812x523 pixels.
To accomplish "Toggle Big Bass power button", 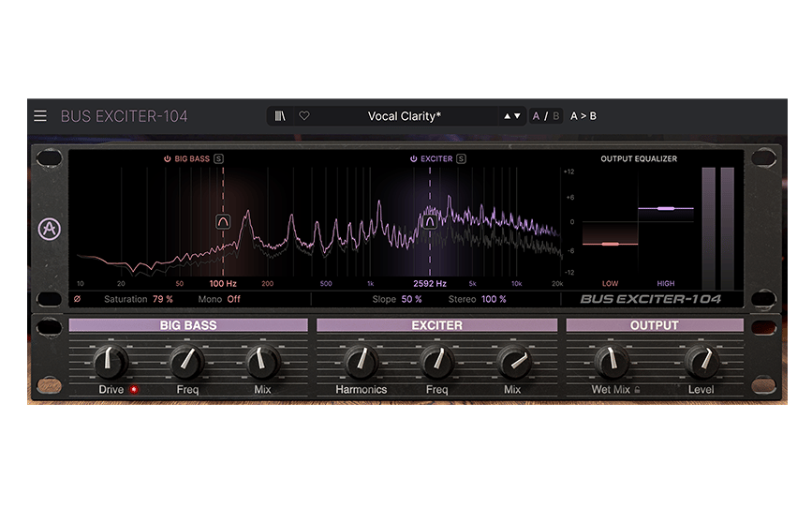I will coord(168,159).
